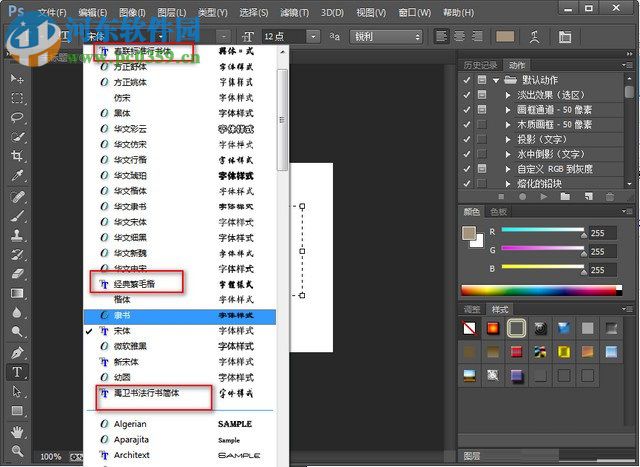This screenshot has width=640, height=467.
Task: Choose 隶书 font from list
Action: pos(180,316)
